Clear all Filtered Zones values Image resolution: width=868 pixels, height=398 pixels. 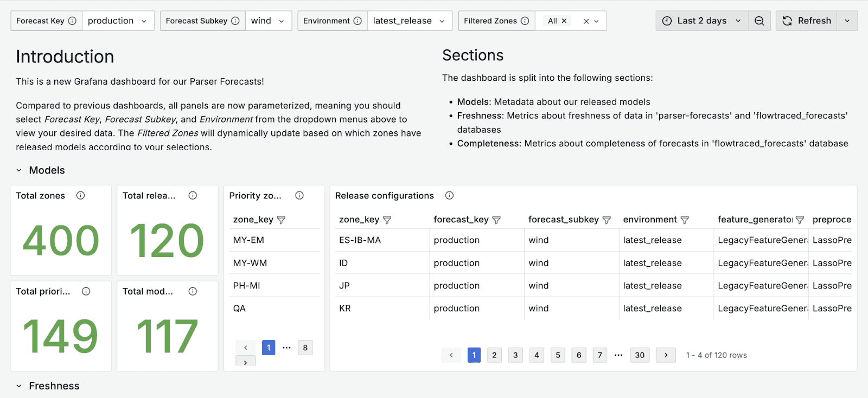586,21
